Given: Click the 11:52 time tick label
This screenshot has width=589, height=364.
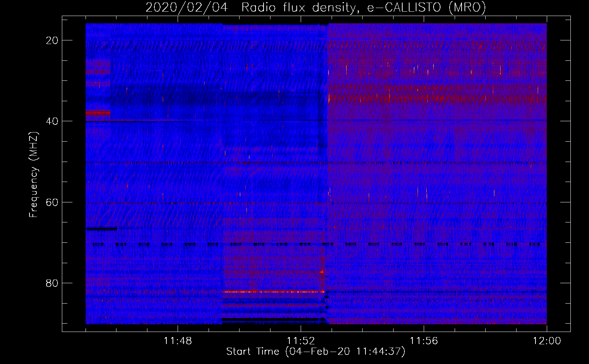Looking at the screenshot, I should pyautogui.click(x=301, y=341).
